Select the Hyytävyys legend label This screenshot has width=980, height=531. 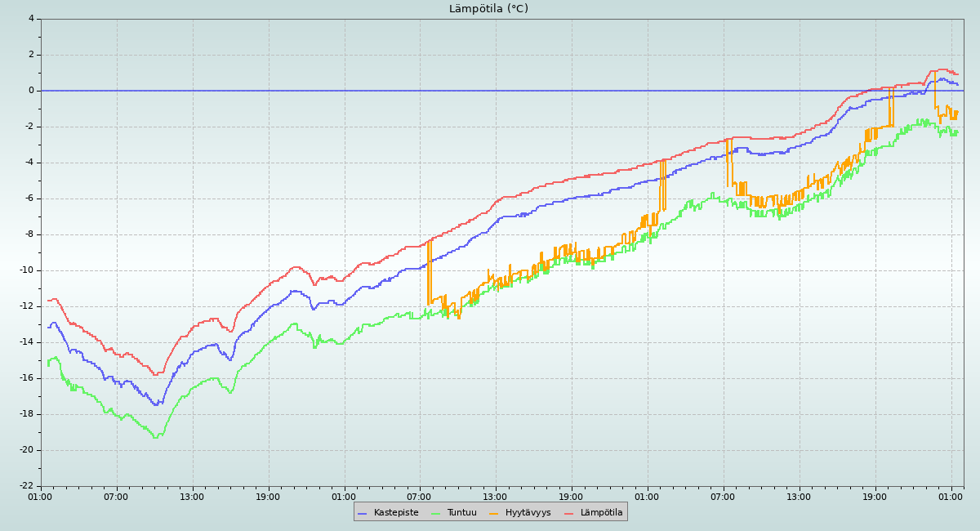[528, 513]
